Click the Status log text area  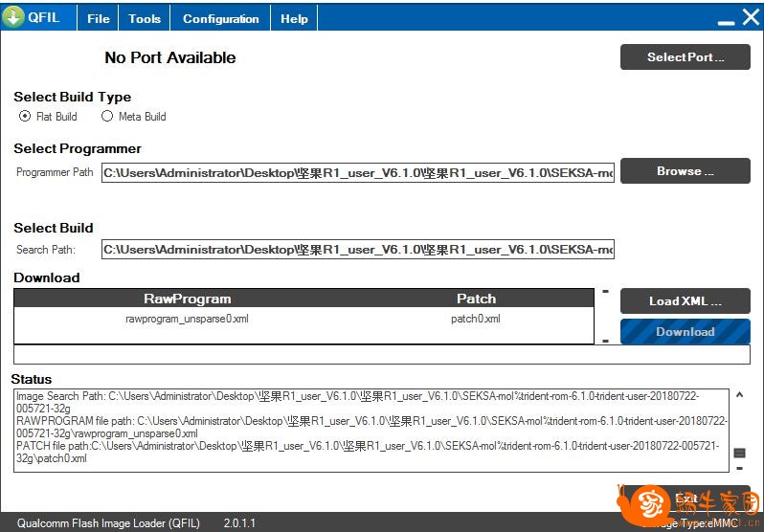pos(371,431)
